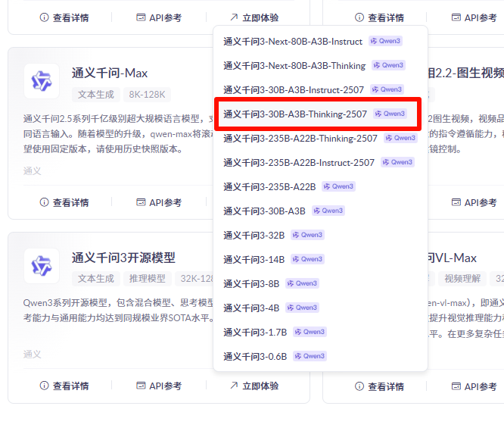Click the Qwen3 badge next to 通义千问3-14B

pos(307,259)
